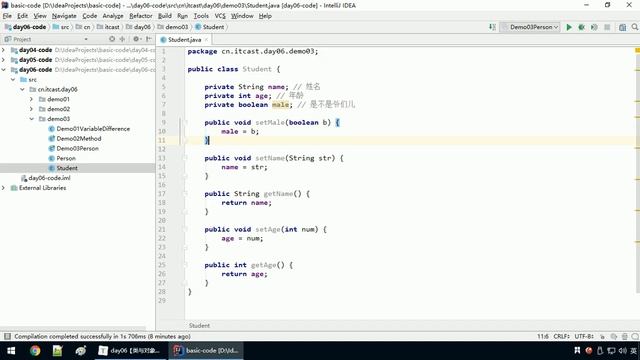Switch to day06 document taskbar window

click(131, 351)
